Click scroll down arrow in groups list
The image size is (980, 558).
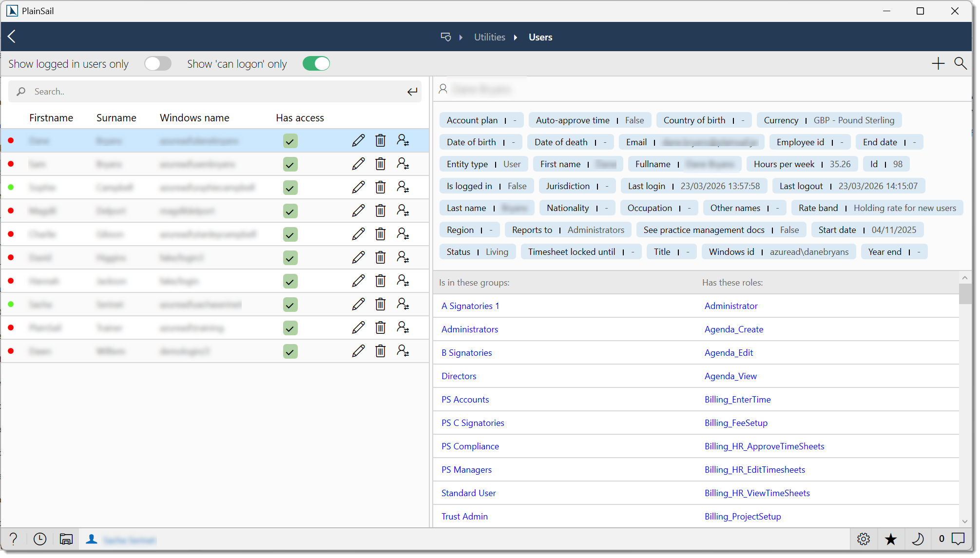964,521
